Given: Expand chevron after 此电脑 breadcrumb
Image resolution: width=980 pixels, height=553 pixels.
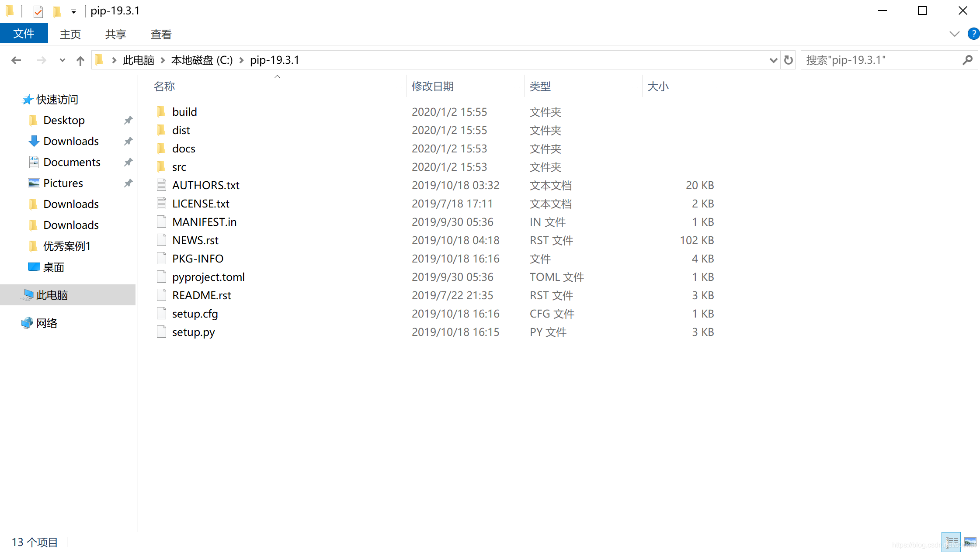Looking at the screenshot, I should point(163,60).
